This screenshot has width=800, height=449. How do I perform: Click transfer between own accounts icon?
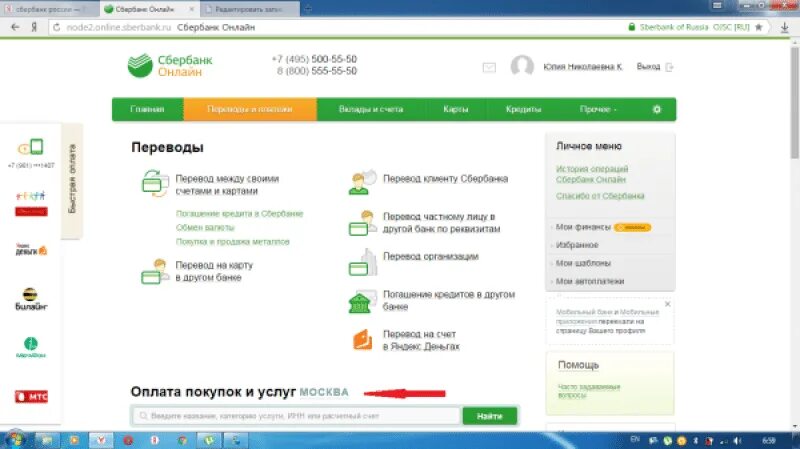pos(155,184)
